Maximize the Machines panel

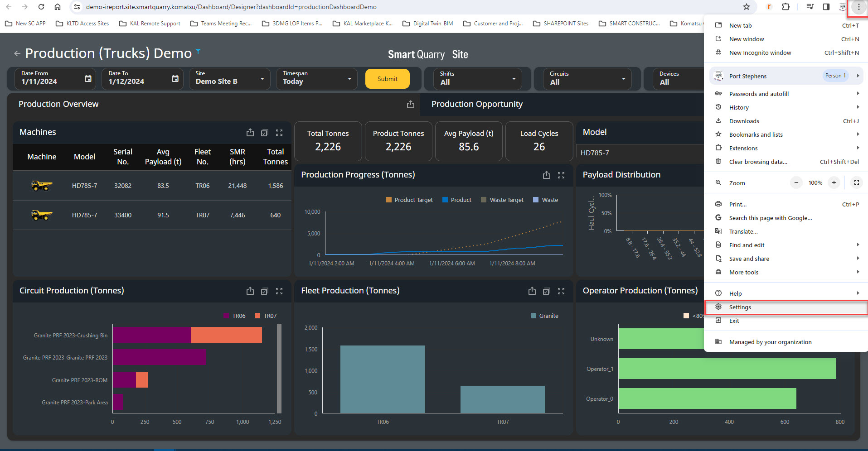pyautogui.click(x=279, y=133)
